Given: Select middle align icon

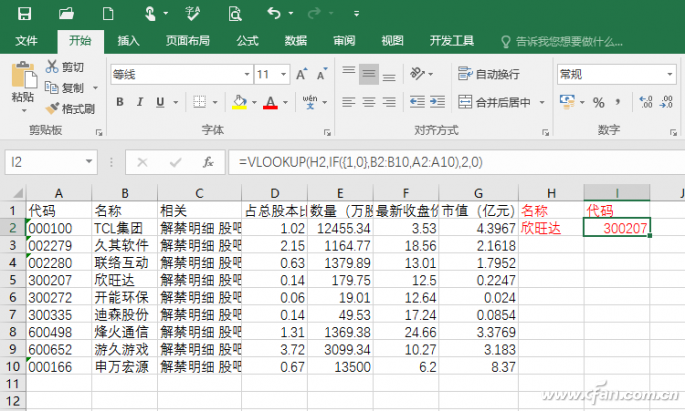Looking at the screenshot, I should pyautogui.click(x=369, y=74).
